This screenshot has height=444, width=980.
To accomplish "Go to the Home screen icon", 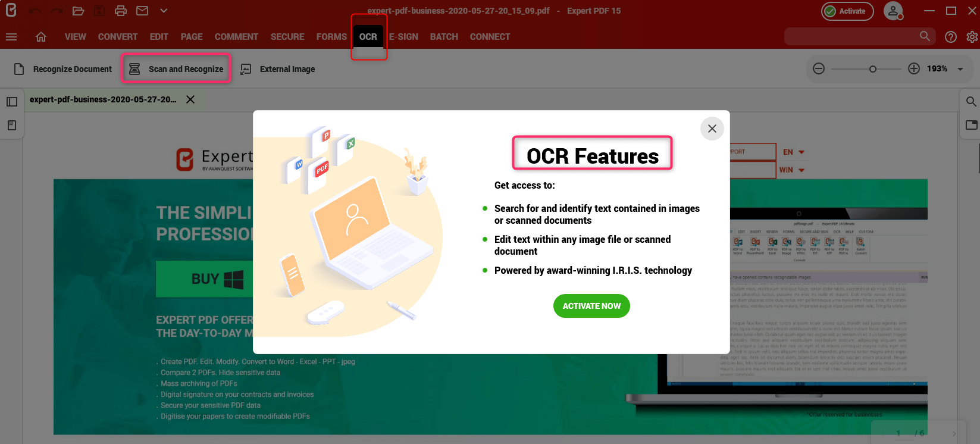I will (41, 37).
